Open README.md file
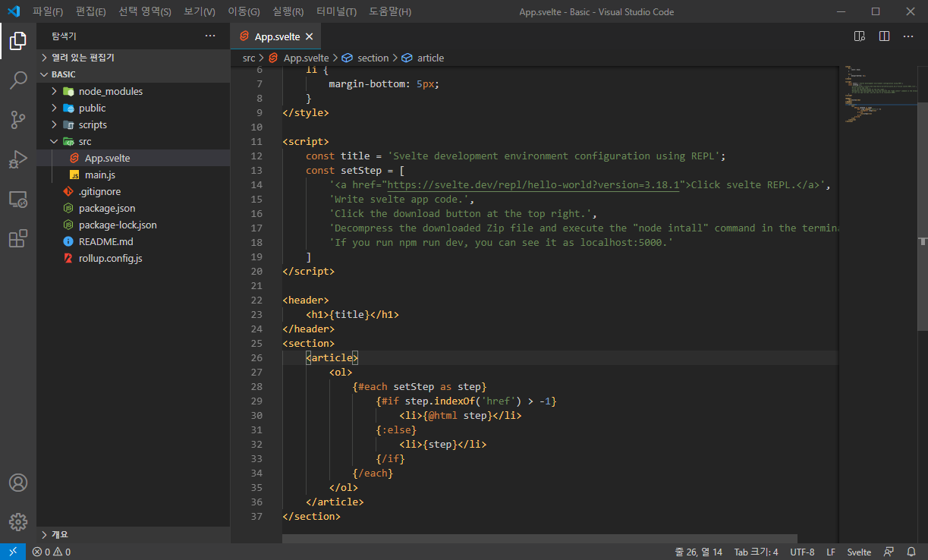The height and width of the screenshot is (560, 928). pos(133,241)
